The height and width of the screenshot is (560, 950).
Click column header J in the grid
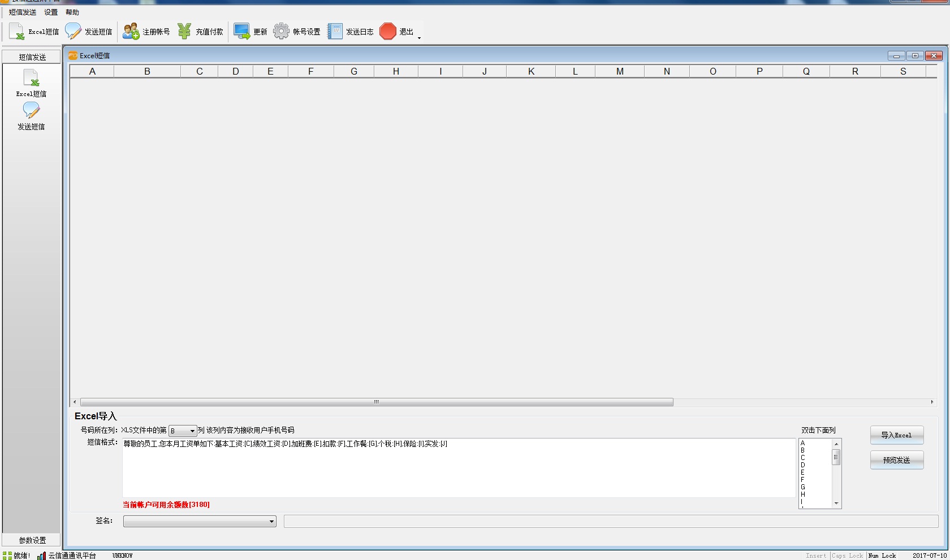coord(485,71)
